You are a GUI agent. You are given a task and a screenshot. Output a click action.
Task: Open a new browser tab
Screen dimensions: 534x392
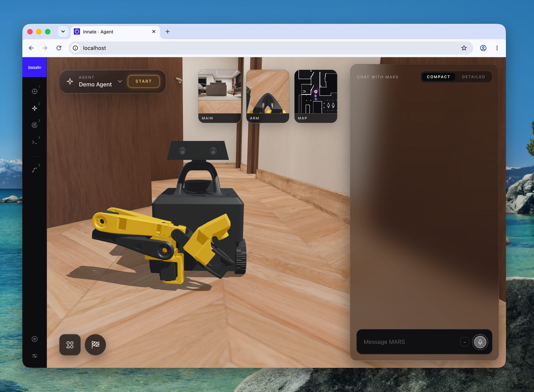168,32
